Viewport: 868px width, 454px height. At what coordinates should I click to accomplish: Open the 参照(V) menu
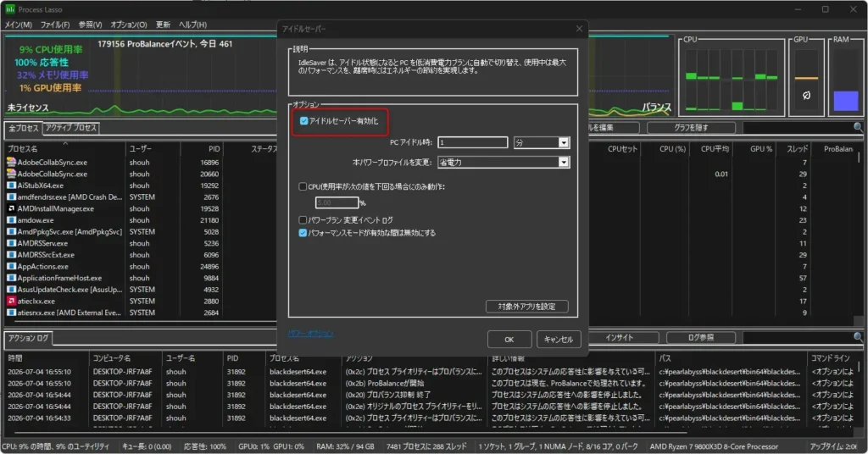point(90,25)
